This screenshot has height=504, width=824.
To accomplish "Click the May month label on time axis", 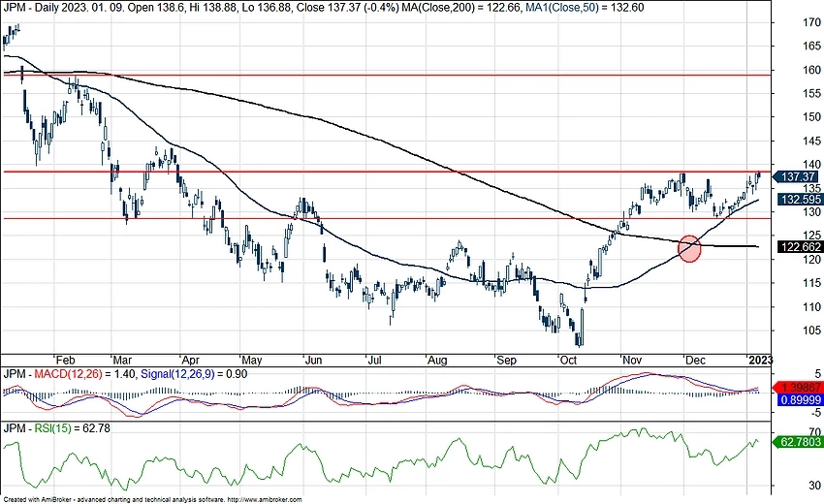I will 251,361.
